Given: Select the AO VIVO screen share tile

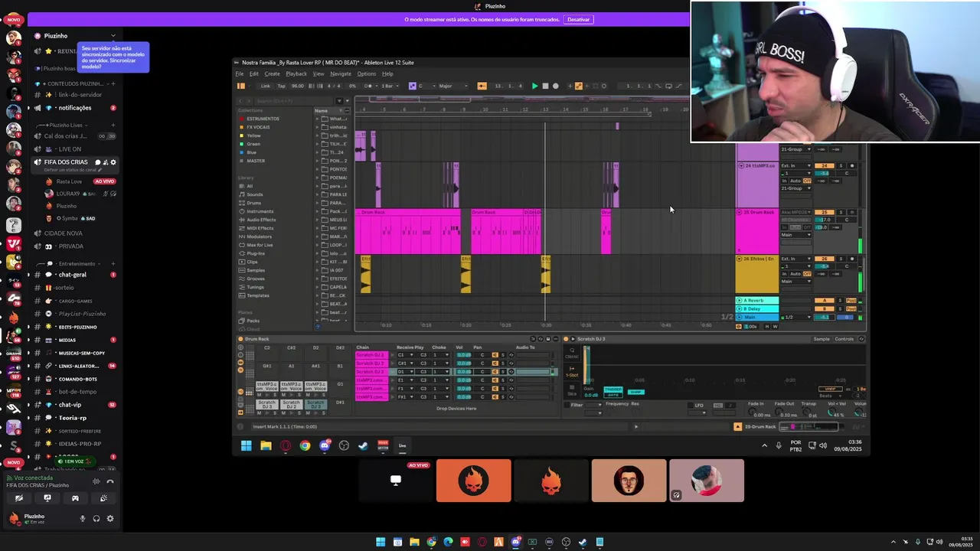Looking at the screenshot, I should coord(396,481).
